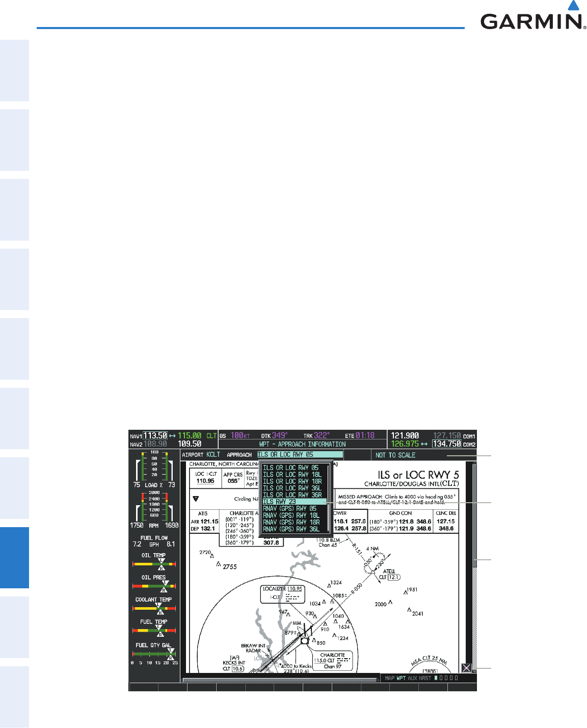Click the ILS or LOC RWY 5 chart title
The image size is (587, 728).
[418, 475]
